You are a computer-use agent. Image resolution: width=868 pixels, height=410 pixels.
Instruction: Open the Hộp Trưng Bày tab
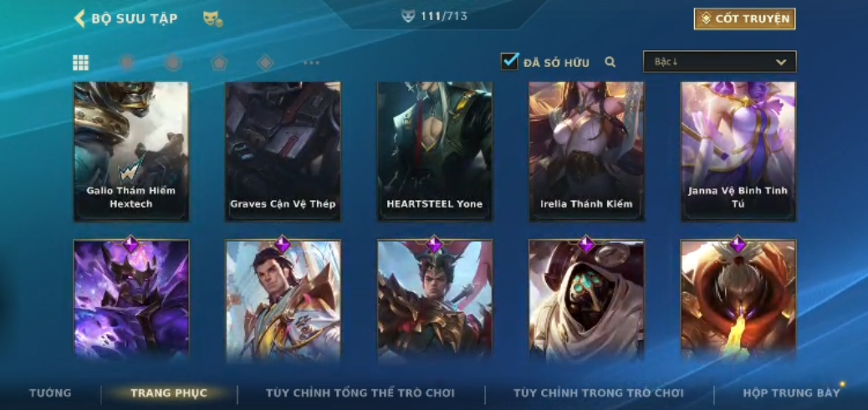coord(791,393)
